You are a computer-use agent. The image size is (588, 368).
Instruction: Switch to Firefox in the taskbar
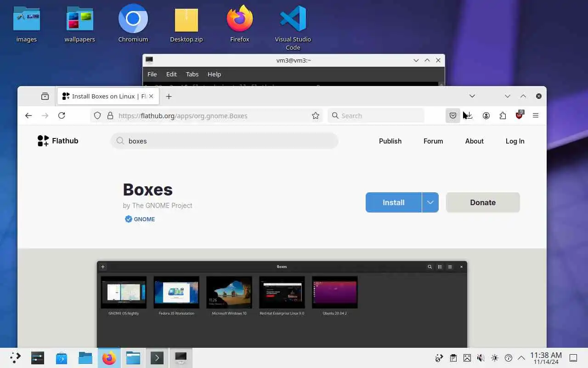tap(109, 358)
